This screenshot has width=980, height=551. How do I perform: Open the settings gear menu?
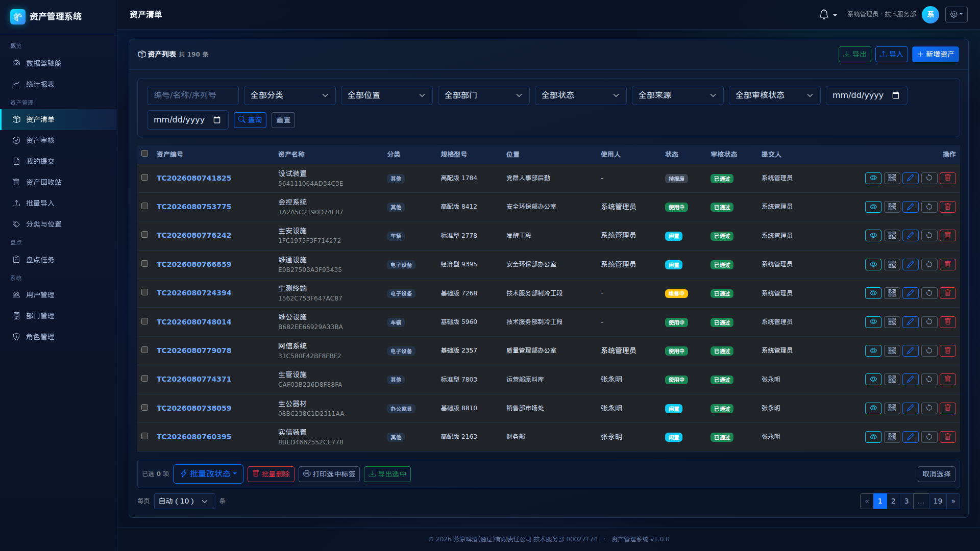click(956, 14)
